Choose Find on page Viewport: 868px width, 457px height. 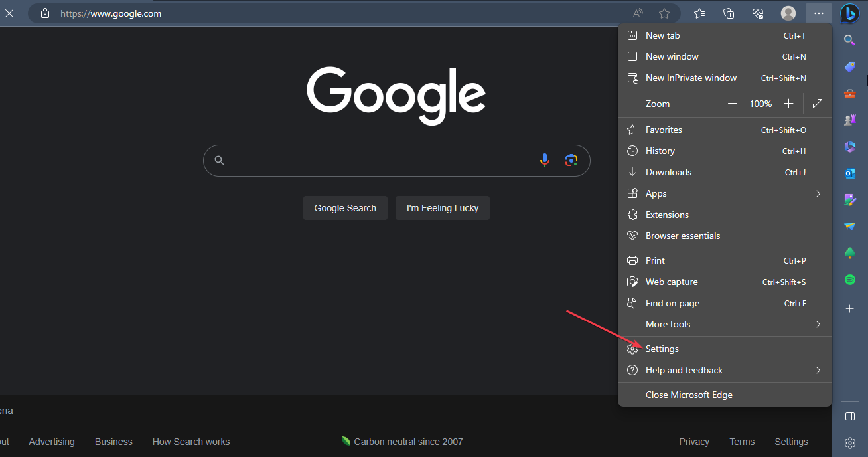tap(725, 303)
